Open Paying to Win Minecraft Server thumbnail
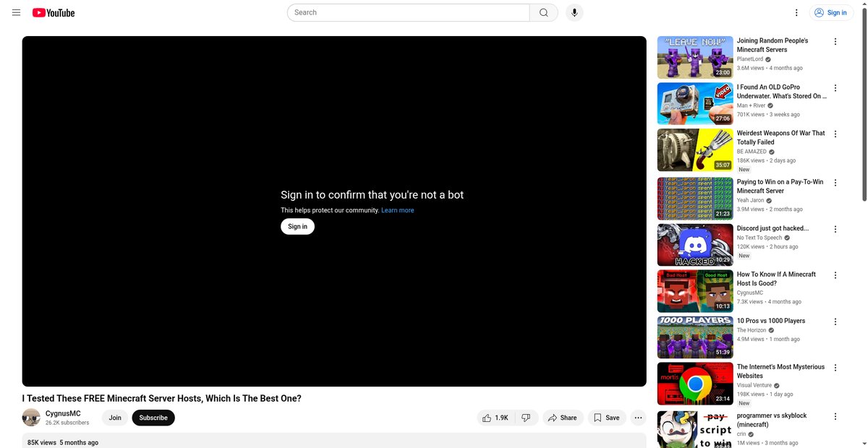 click(695, 199)
